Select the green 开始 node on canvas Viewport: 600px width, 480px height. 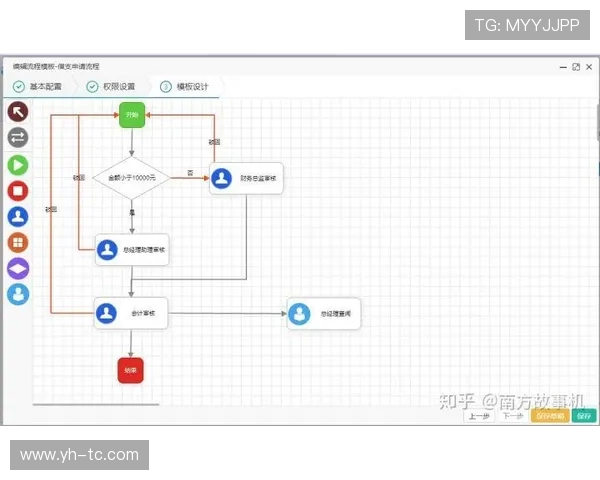(x=132, y=115)
